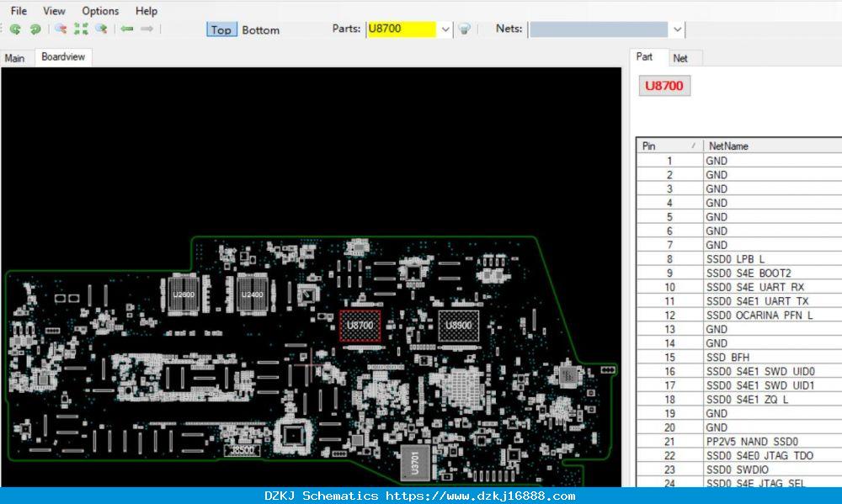Sort the table by NetName column header
The image size is (842, 504).
pos(772,146)
